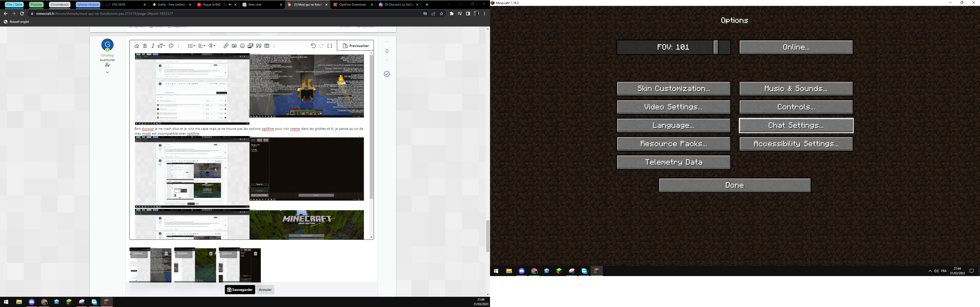This screenshot has height=307, width=980.
Task: Click the Annuler button
Action: click(265, 289)
